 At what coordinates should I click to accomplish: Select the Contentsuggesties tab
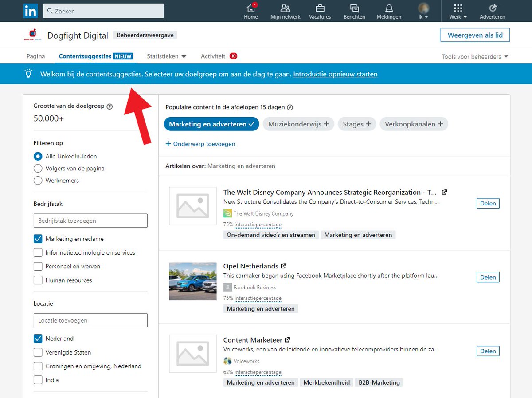tap(97, 56)
